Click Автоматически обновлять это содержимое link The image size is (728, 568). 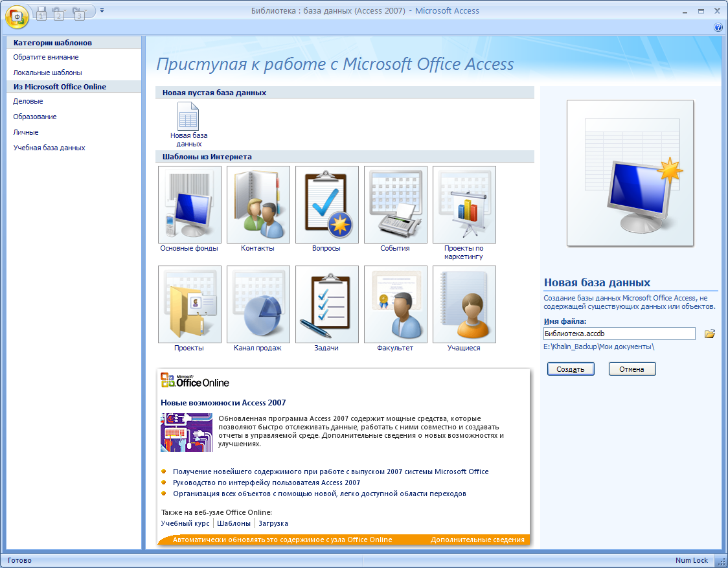(x=282, y=540)
